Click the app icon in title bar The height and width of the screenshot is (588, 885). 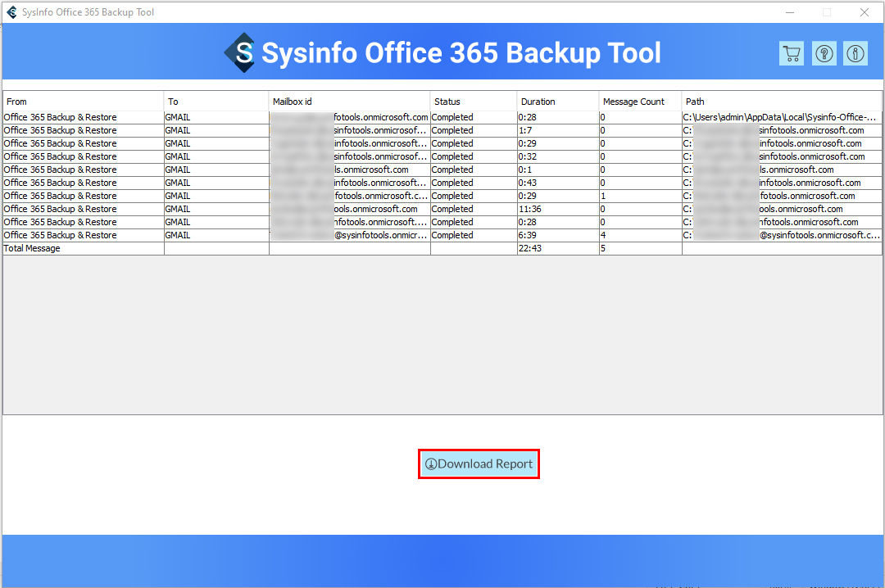coord(11,12)
